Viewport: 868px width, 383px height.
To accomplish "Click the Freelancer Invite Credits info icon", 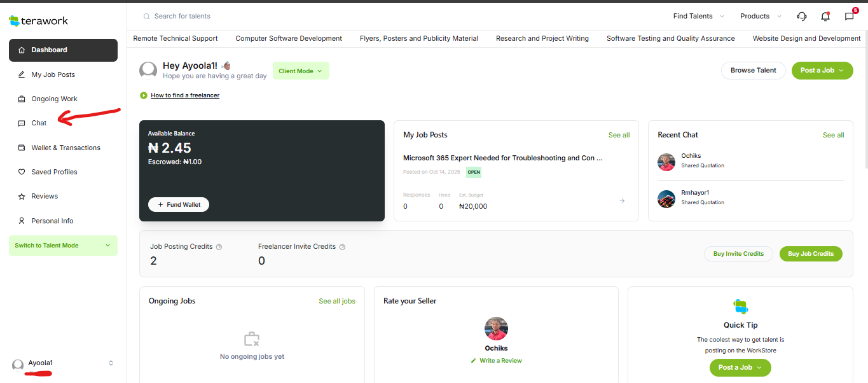I will pyautogui.click(x=342, y=247).
